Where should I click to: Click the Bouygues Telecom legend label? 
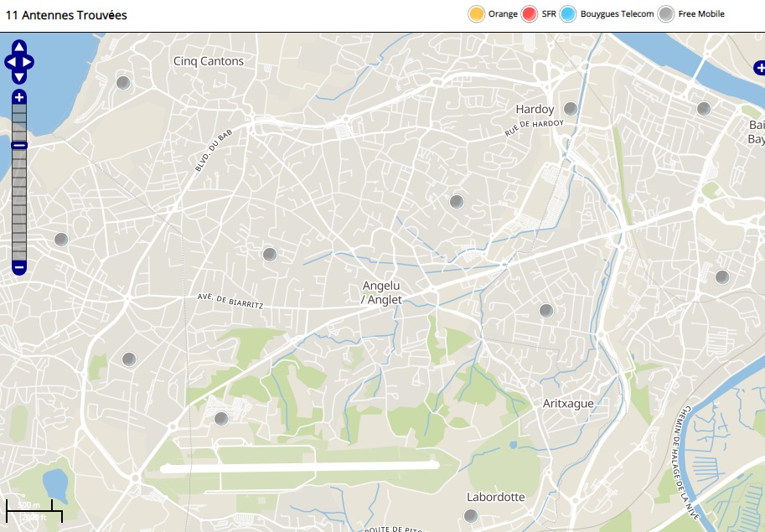617,14
